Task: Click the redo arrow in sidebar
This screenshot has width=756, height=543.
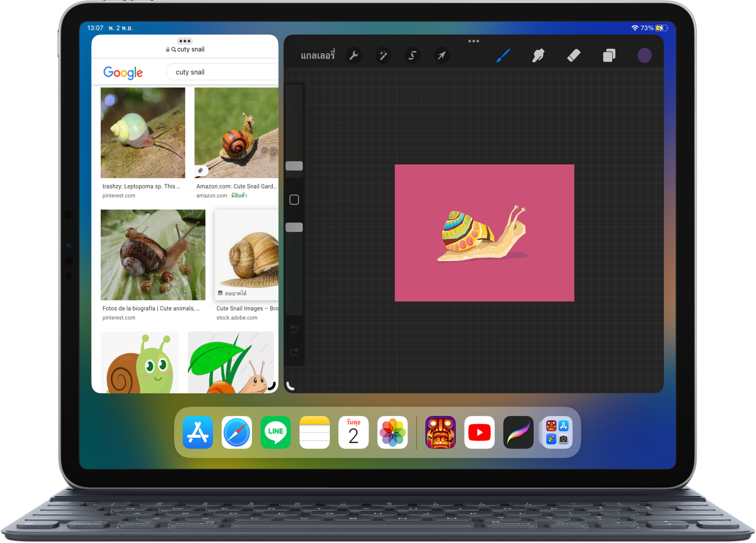Action: [294, 352]
